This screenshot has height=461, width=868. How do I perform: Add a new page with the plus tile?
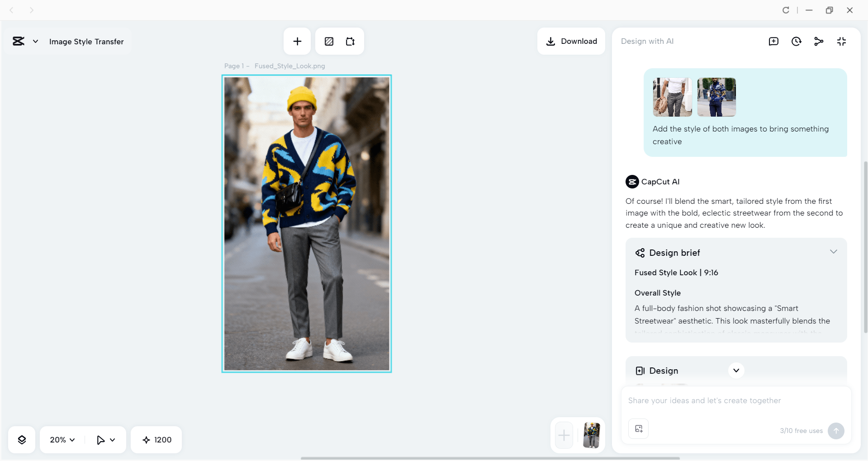pos(564,435)
